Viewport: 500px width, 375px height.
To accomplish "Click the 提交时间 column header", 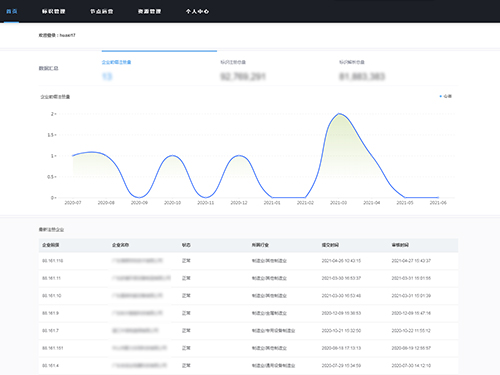I will point(330,245).
